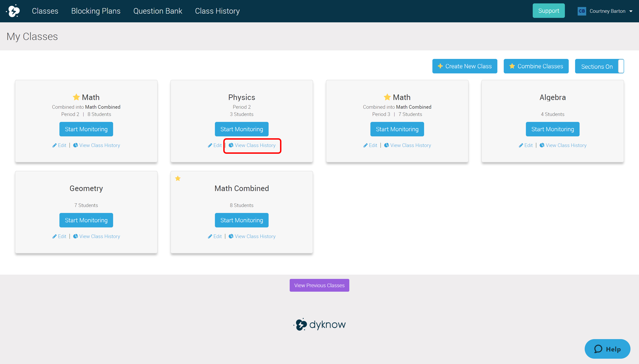The image size is (639, 364).
Task: Toggle the Sections On switch
Action: tap(599, 66)
